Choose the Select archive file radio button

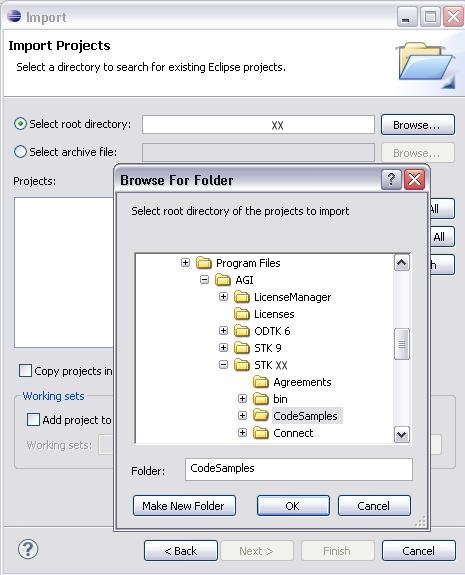pos(20,151)
